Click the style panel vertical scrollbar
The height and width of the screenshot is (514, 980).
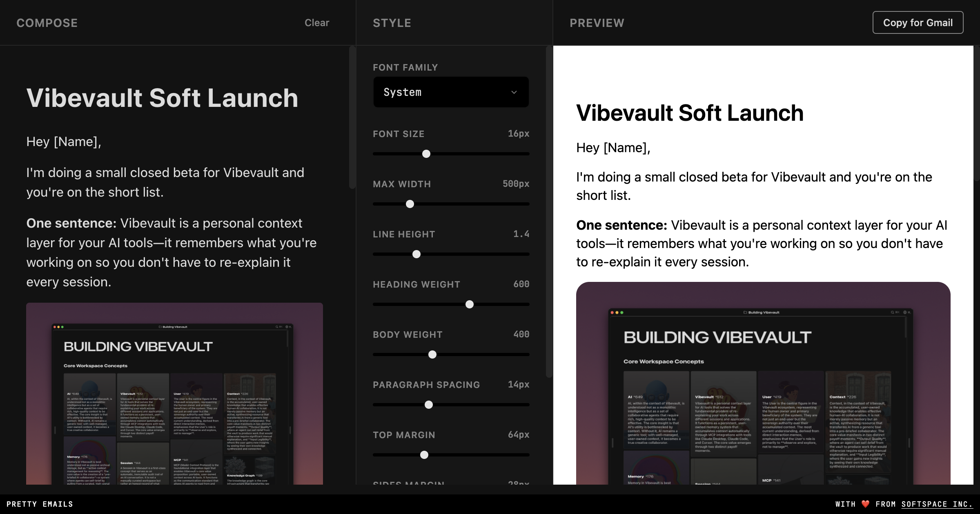549,211
